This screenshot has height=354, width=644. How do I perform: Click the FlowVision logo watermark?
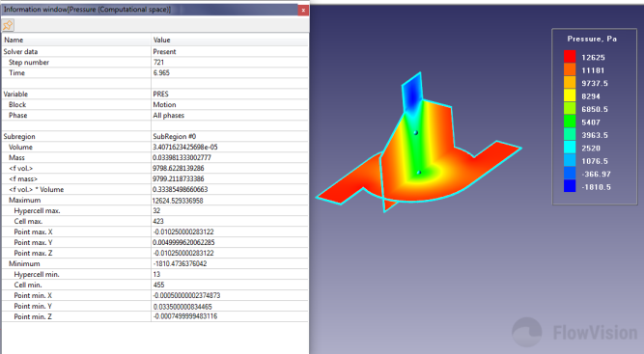point(574,332)
